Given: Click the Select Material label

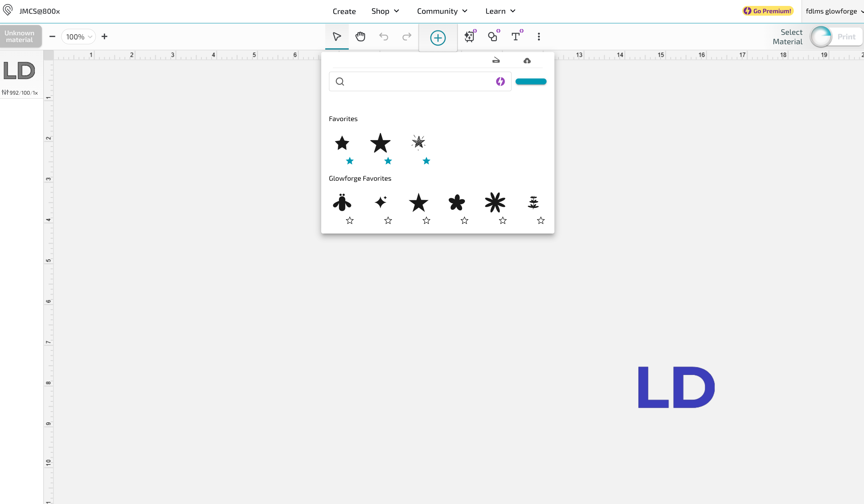Looking at the screenshot, I should [788, 37].
